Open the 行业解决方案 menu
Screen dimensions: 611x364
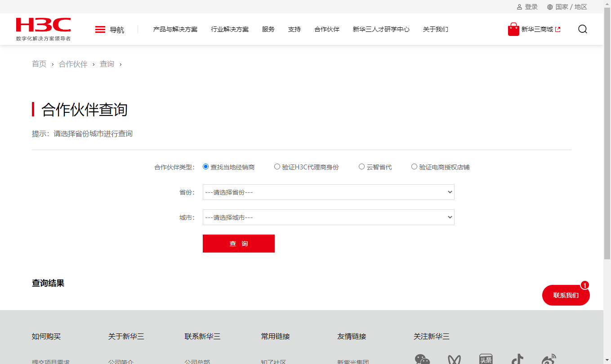click(x=230, y=30)
